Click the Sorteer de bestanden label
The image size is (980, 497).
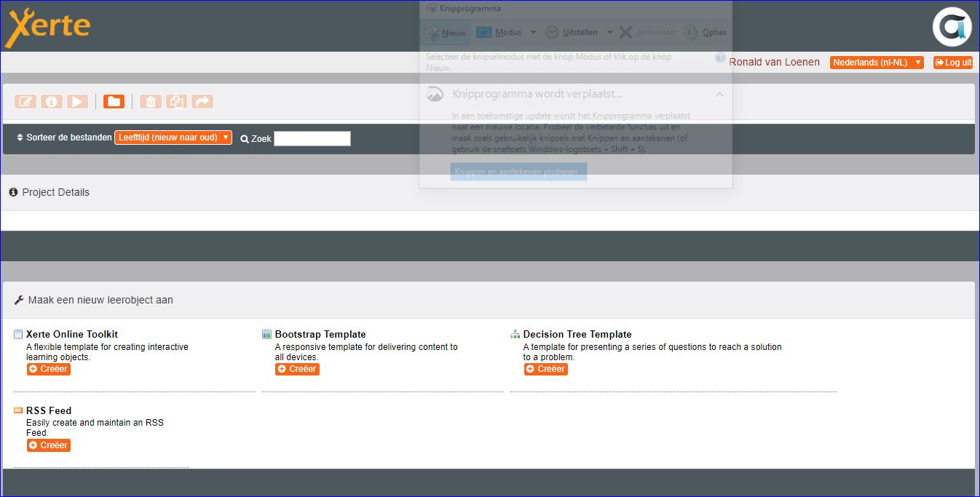click(x=69, y=138)
